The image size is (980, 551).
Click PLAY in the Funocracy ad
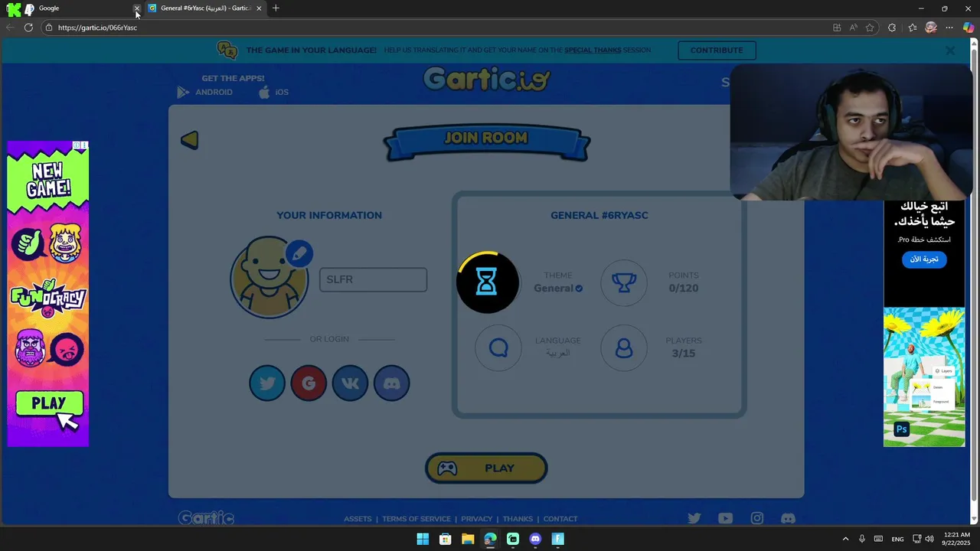49,403
